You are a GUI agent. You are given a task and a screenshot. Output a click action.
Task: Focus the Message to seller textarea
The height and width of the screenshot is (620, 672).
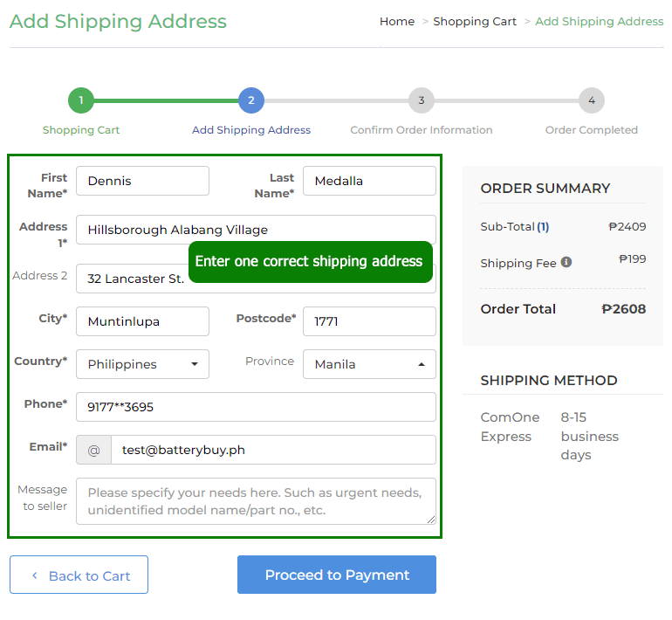(256, 501)
